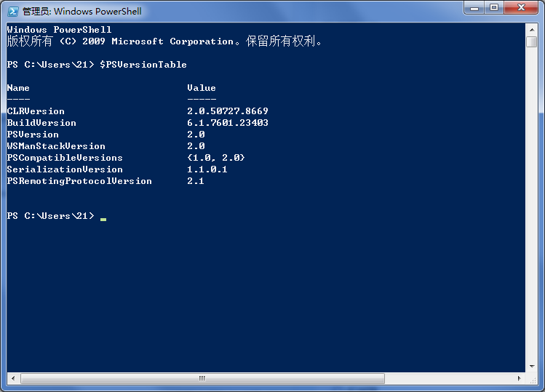
Task: Click the Value column header
Action: pyautogui.click(x=202, y=88)
